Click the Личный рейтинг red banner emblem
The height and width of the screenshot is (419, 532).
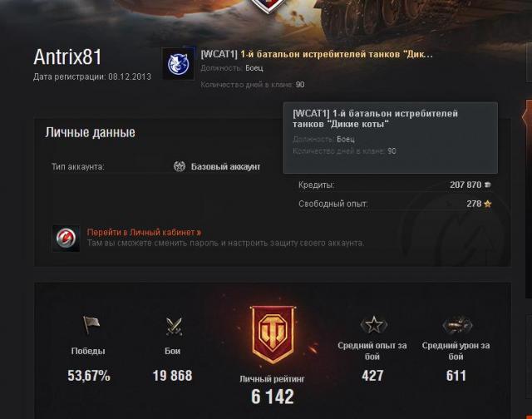[273, 334]
